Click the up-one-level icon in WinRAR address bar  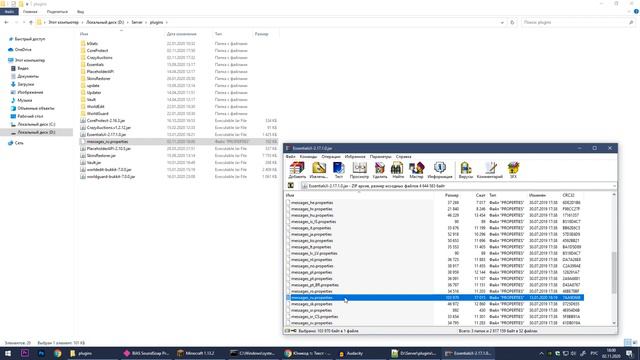(291, 186)
